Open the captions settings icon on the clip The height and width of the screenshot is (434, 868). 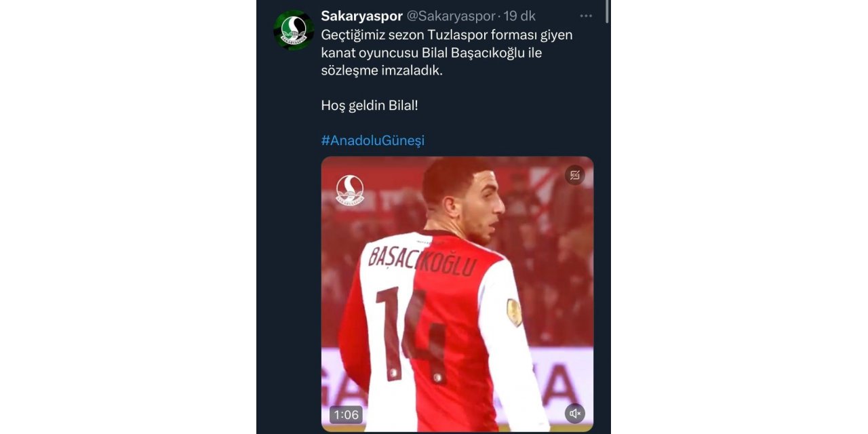pyautogui.click(x=575, y=175)
